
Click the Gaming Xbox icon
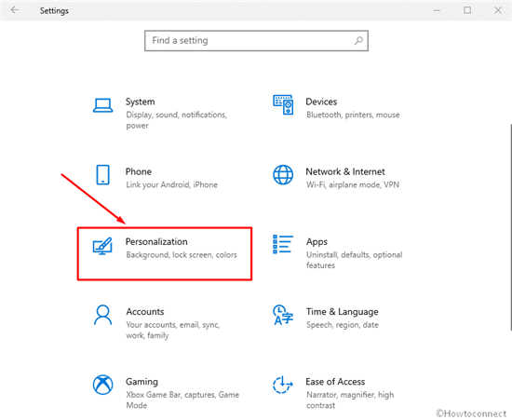click(102, 385)
